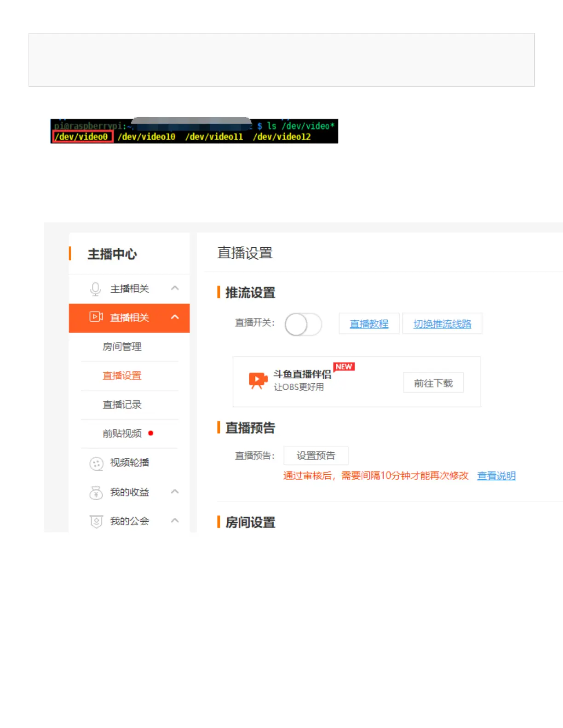Screen dimensions: 563x728
Task: Click /dev/video10 in terminal output
Action: tap(146, 136)
